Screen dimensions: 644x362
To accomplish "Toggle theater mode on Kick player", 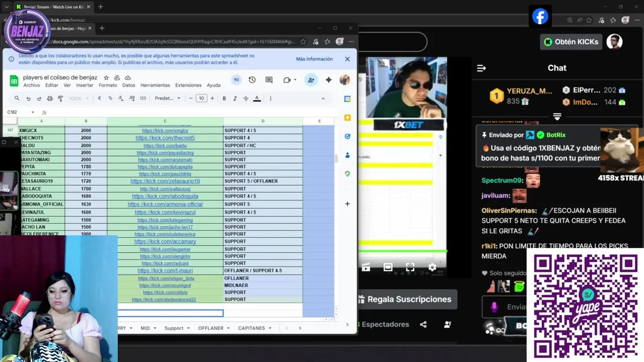I will (388, 267).
